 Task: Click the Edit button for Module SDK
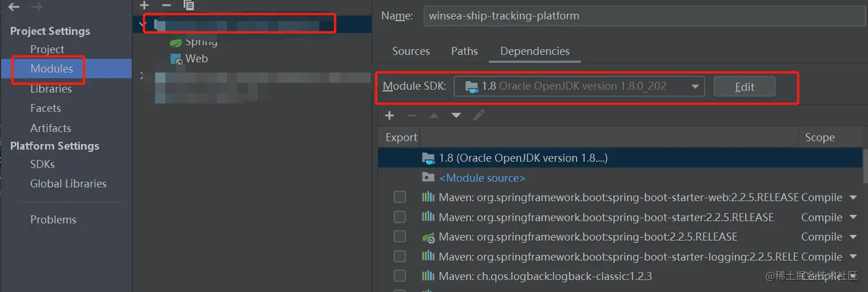[x=744, y=87]
